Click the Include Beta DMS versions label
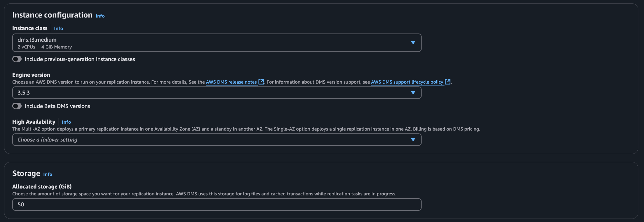The image size is (644, 222). pyautogui.click(x=58, y=106)
